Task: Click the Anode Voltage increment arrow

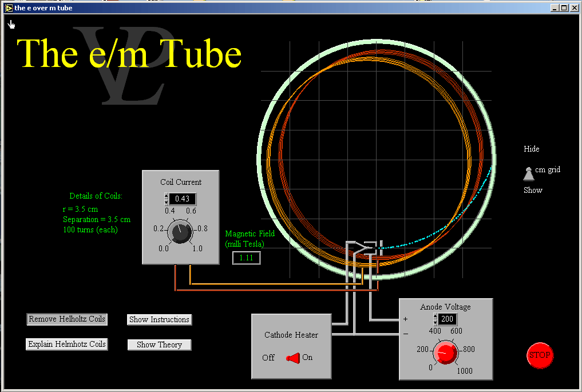Action: [x=435, y=316]
